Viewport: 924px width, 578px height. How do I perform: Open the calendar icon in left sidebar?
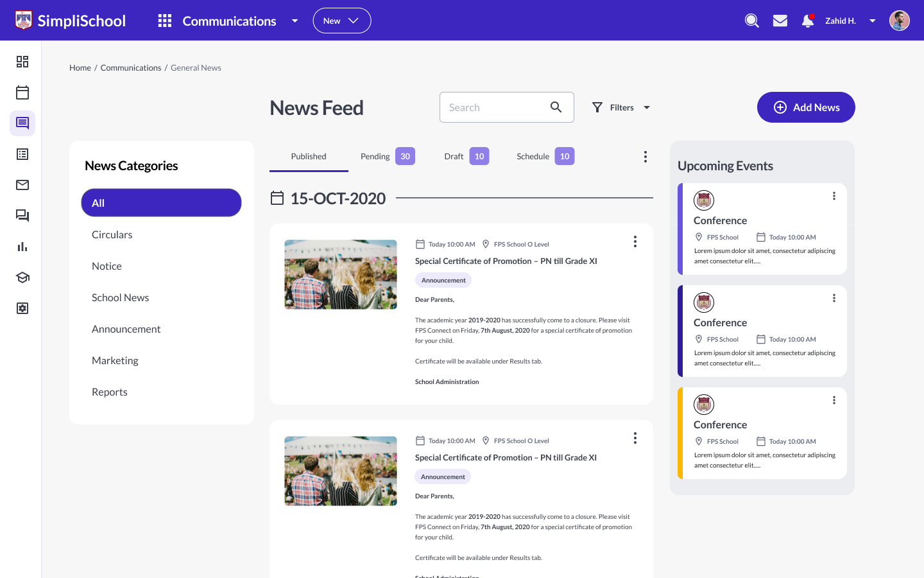pyautogui.click(x=22, y=92)
